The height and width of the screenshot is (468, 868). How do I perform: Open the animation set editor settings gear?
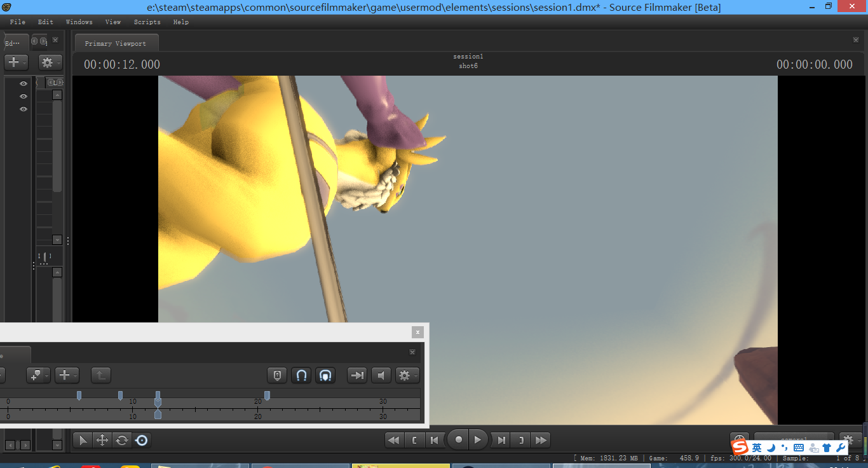[50, 62]
